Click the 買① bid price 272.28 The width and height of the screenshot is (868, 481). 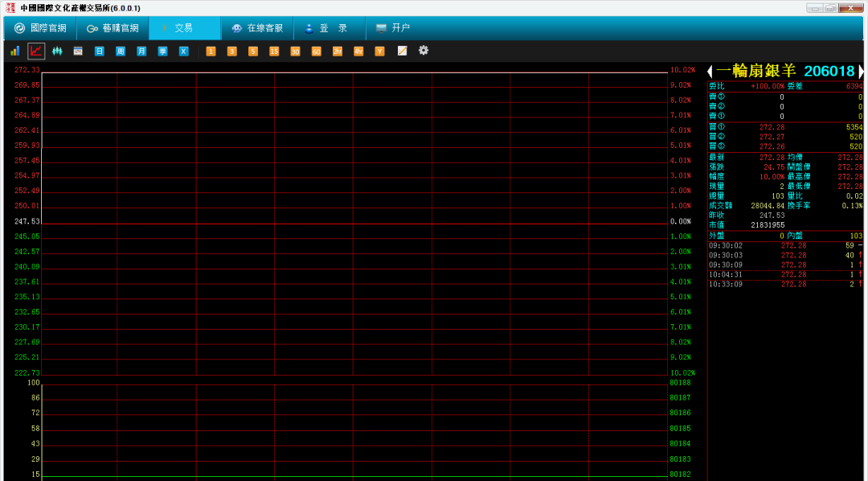click(772, 127)
